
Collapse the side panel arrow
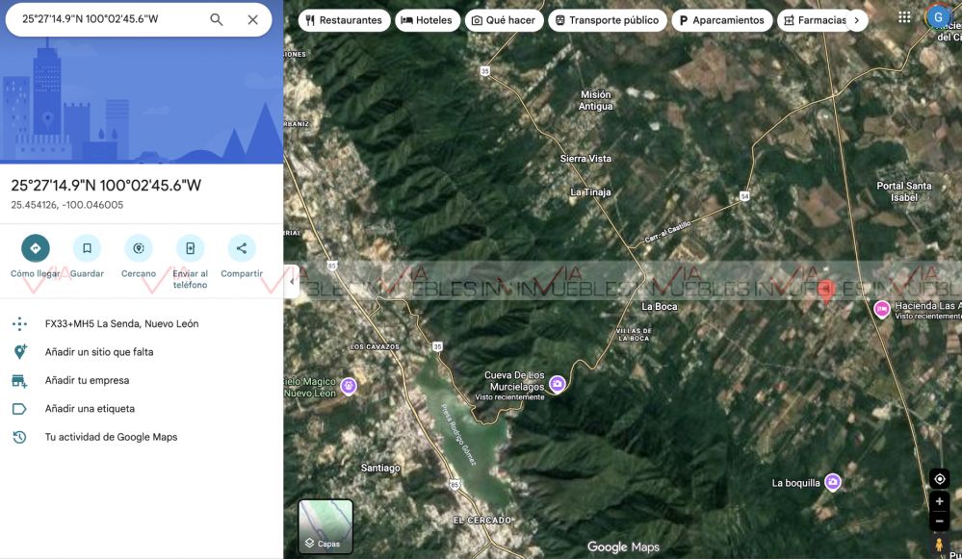pyautogui.click(x=292, y=282)
